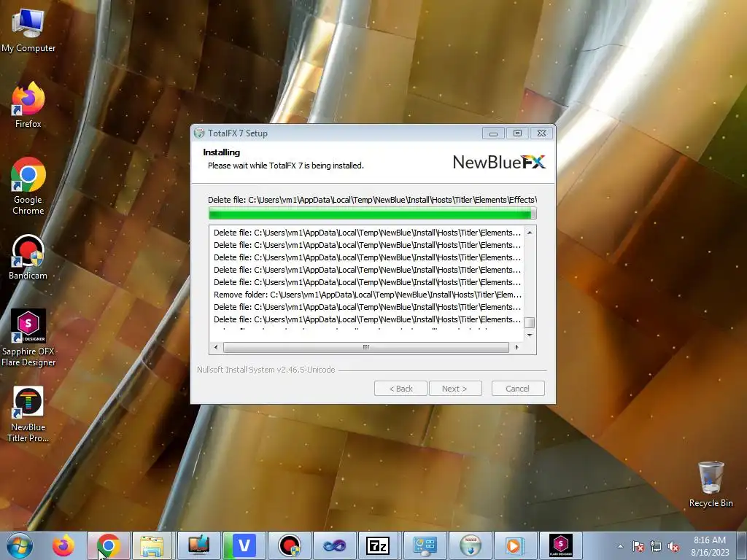This screenshot has width=747, height=560.
Task: Click the TotalFX installer taskbar icon
Action: tap(471, 545)
